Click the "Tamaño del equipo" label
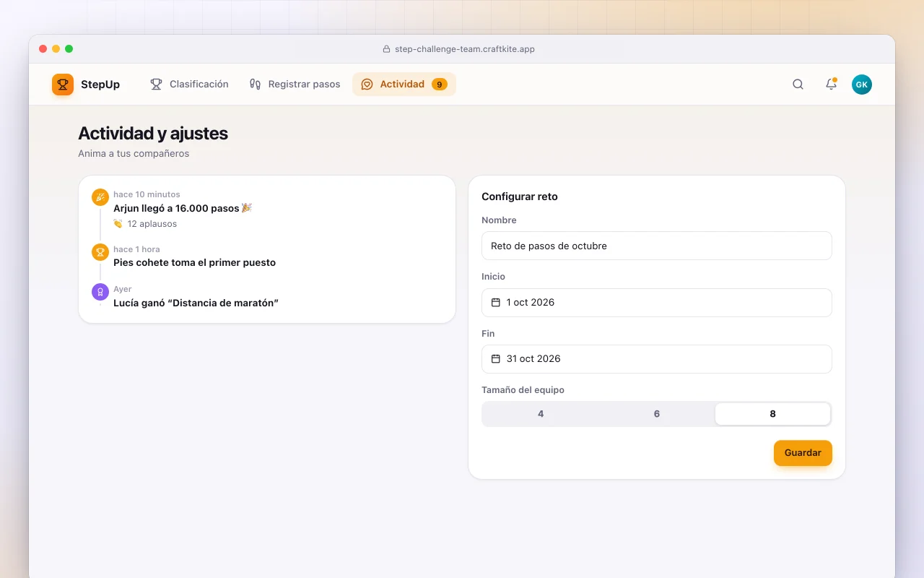 [523, 389]
